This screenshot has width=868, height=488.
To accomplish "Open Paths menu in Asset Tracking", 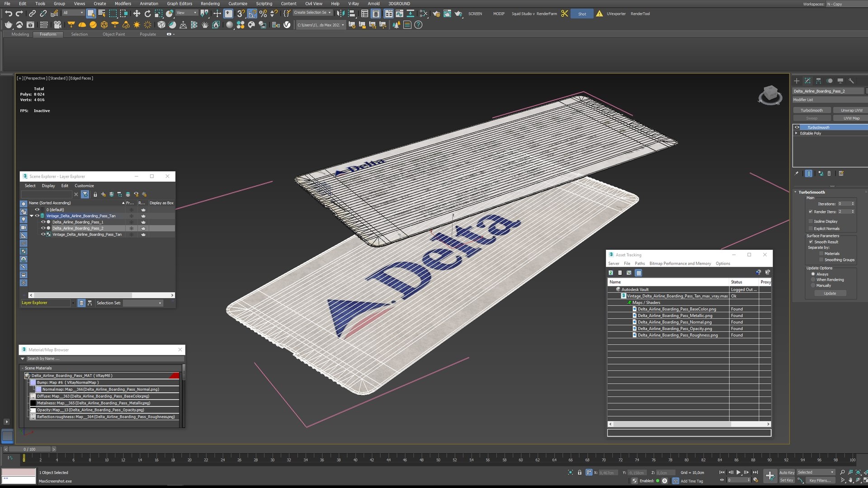I will (x=640, y=264).
